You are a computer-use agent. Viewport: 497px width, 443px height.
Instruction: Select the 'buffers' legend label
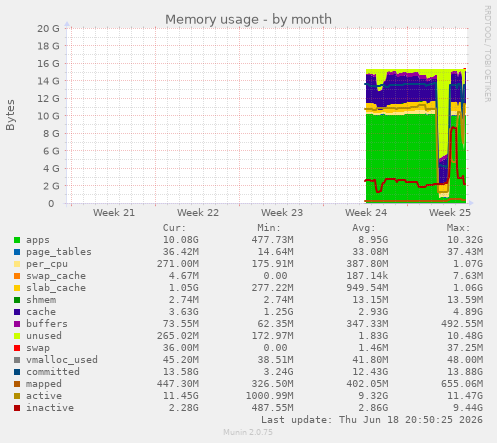(47, 324)
